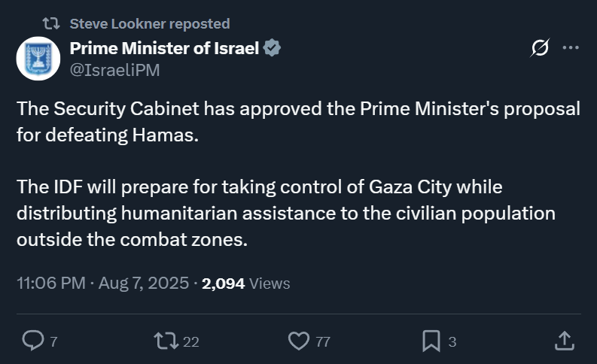Screen dimensions: 597x364
Task: Click the like count 77
Action: [x=323, y=341]
